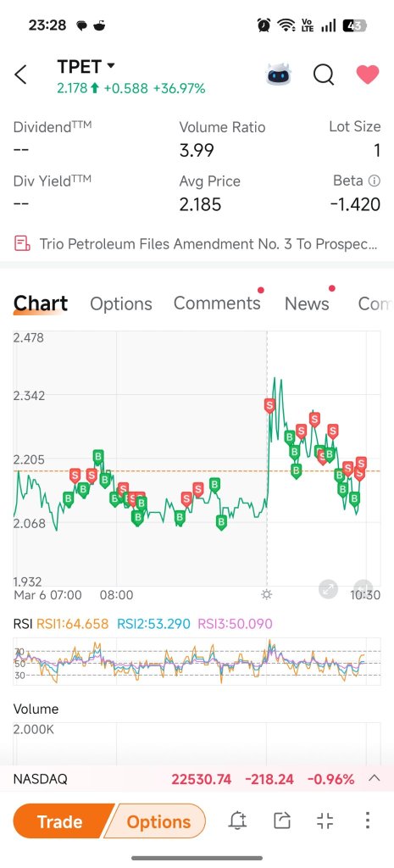Open the share icon in bottom bar
Viewport: 394px width, 868px height.
[x=281, y=821]
